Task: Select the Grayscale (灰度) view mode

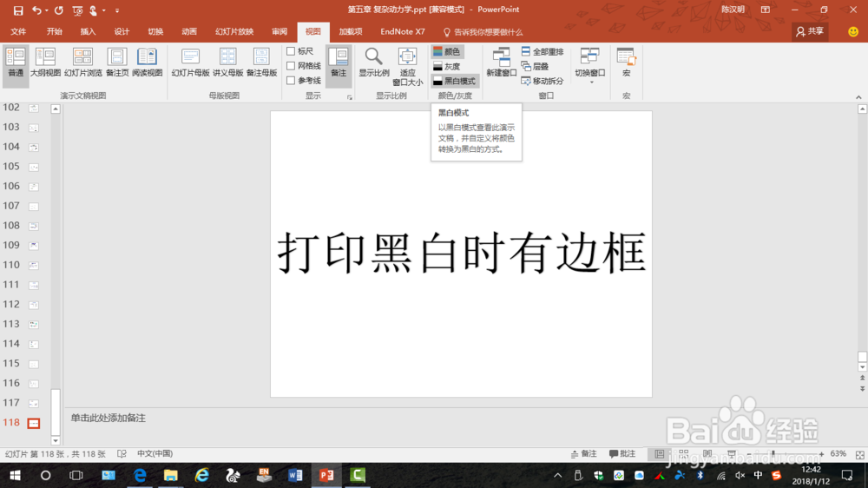Action: pyautogui.click(x=447, y=67)
